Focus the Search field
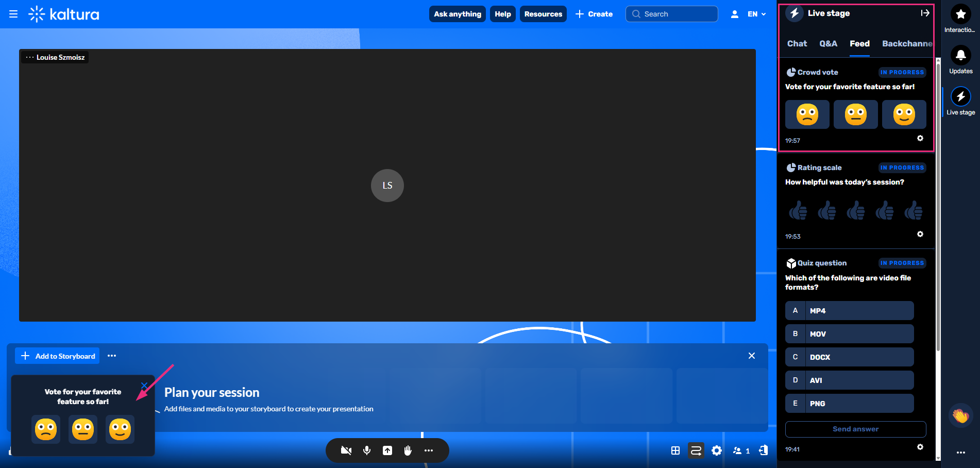Screen dimensions: 980x468 672,14
